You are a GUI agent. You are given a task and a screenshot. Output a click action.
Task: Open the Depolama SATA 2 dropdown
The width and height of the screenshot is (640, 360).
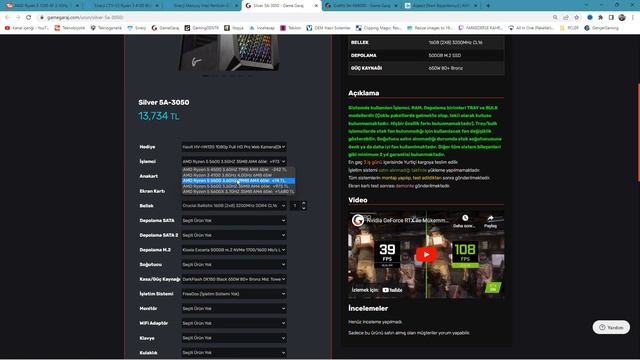(x=234, y=235)
